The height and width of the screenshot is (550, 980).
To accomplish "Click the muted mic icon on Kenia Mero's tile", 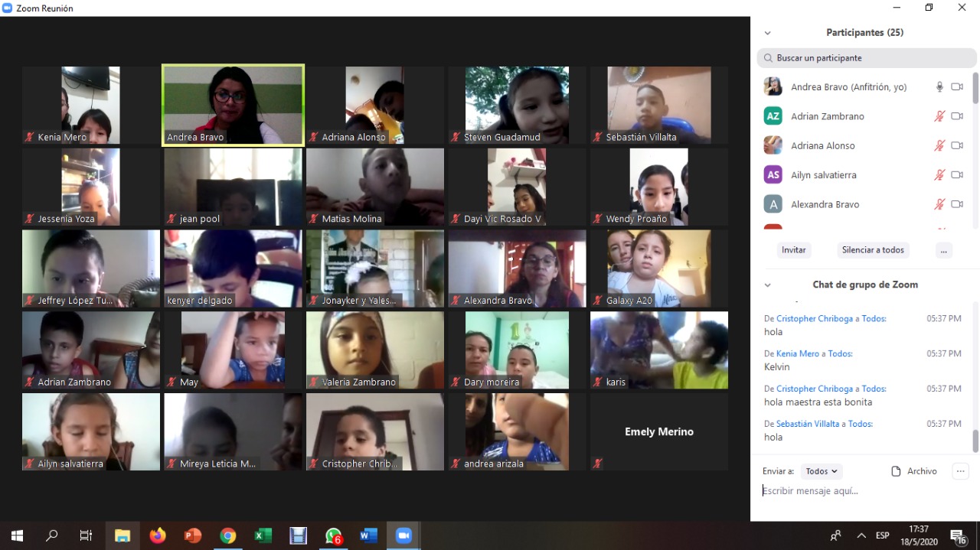I will point(30,138).
